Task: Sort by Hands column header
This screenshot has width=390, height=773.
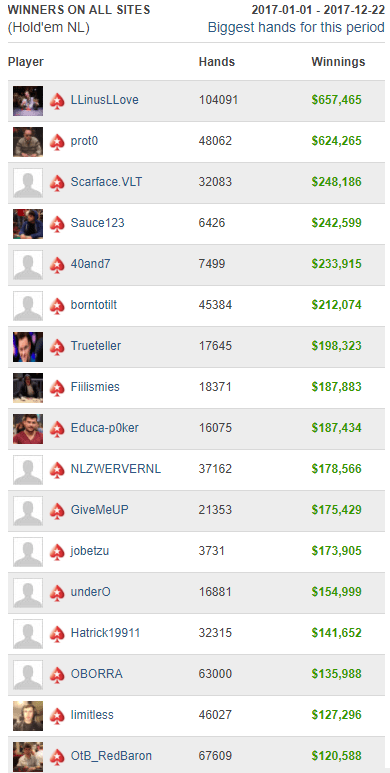Action: point(217,62)
